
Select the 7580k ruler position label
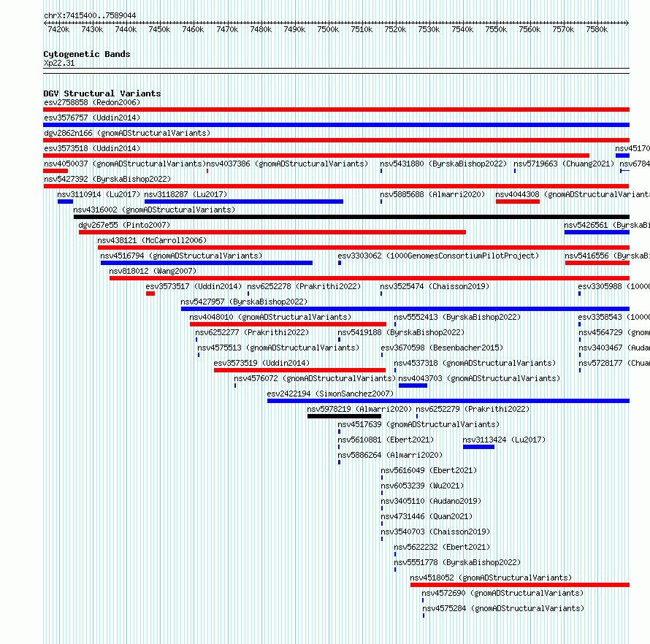coord(597,29)
